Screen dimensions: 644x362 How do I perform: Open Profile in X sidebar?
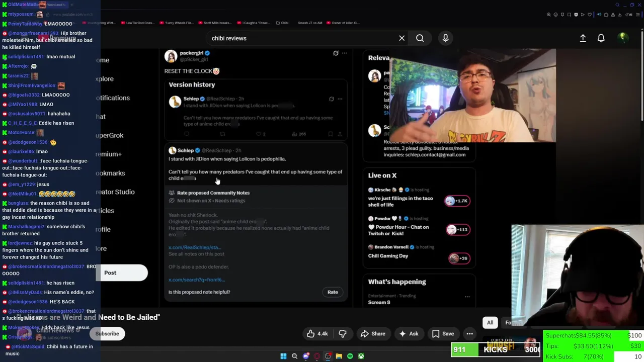click(x=103, y=229)
